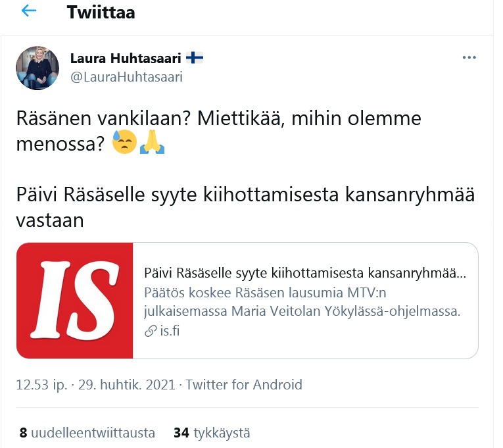View the 8 uudelleentwiittausta list
Viewport: 503px width, 448px height.
[x=87, y=433]
